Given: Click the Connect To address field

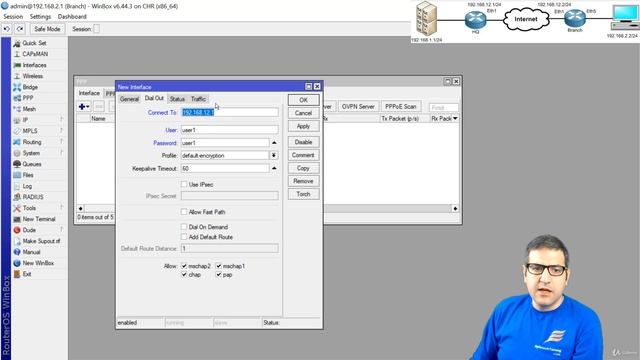Looking at the screenshot, I should (230, 112).
